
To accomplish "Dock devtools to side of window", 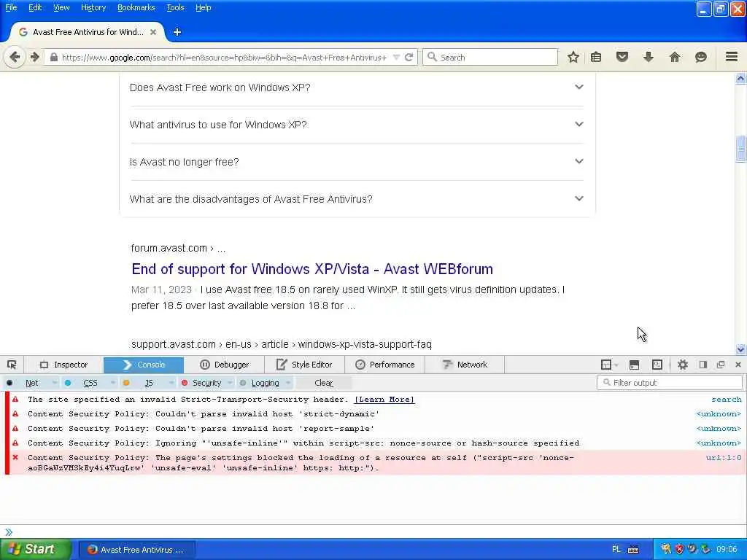I will [x=703, y=365].
